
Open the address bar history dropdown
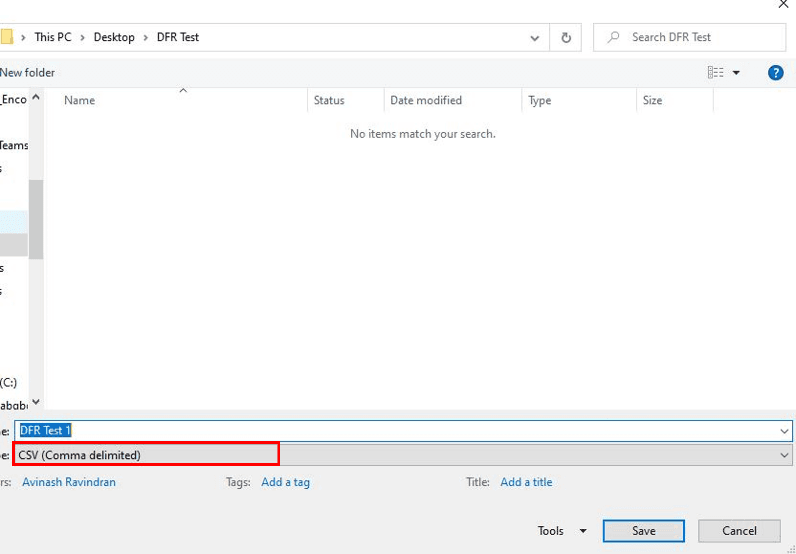coord(536,38)
